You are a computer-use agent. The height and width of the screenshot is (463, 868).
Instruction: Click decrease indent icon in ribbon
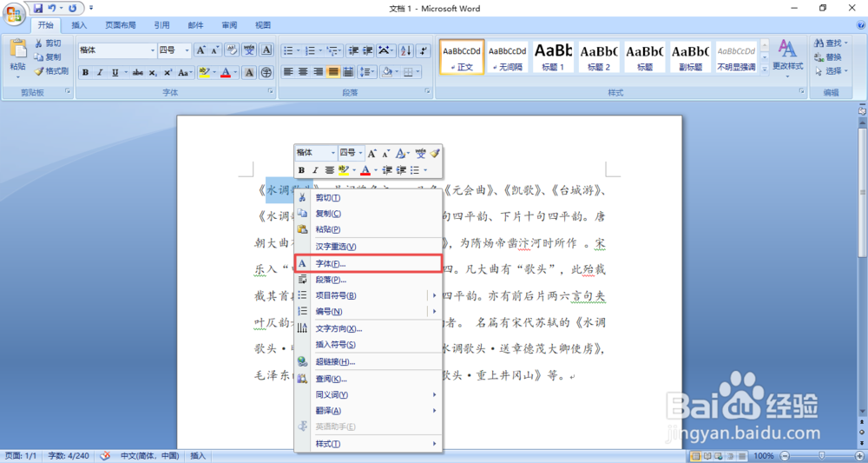tap(353, 50)
